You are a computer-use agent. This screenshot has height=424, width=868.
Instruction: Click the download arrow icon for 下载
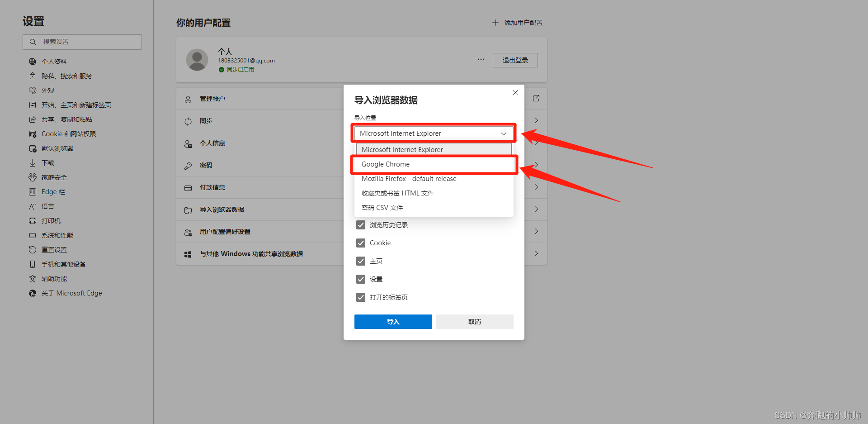tap(33, 163)
